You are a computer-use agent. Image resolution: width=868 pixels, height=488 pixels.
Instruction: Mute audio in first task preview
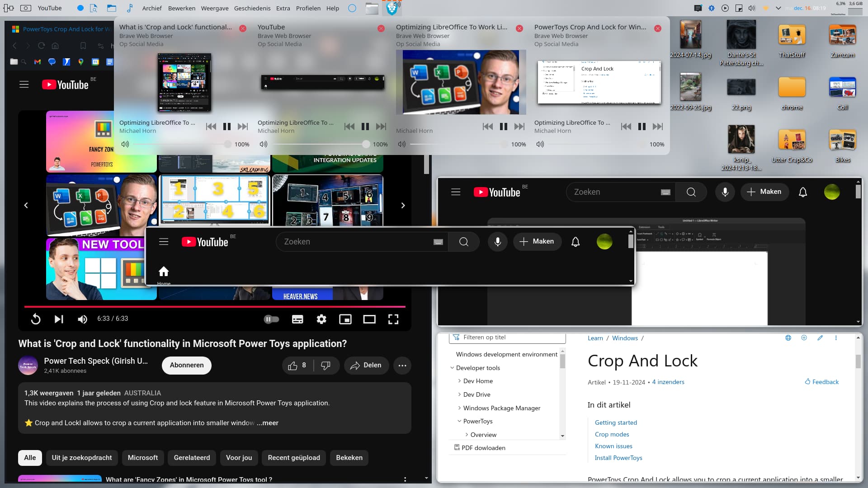[125, 144]
